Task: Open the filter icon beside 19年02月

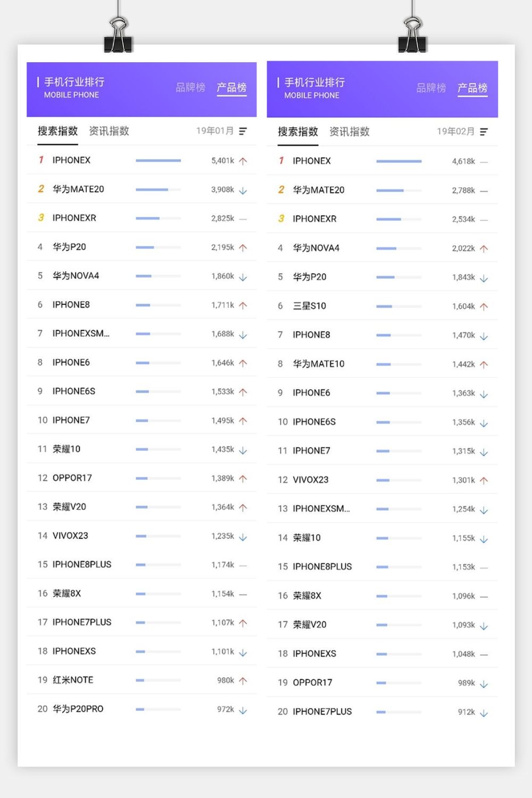Action: click(484, 132)
